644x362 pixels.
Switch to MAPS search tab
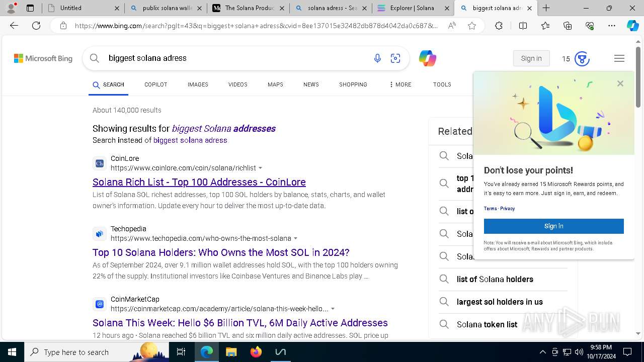tap(275, 84)
